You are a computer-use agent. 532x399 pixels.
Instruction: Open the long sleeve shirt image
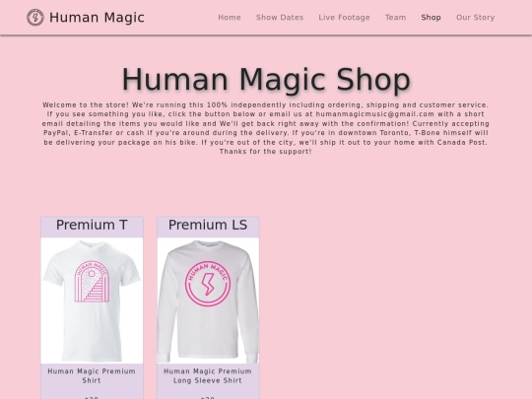pyautogui.click(x=208, y=300)
